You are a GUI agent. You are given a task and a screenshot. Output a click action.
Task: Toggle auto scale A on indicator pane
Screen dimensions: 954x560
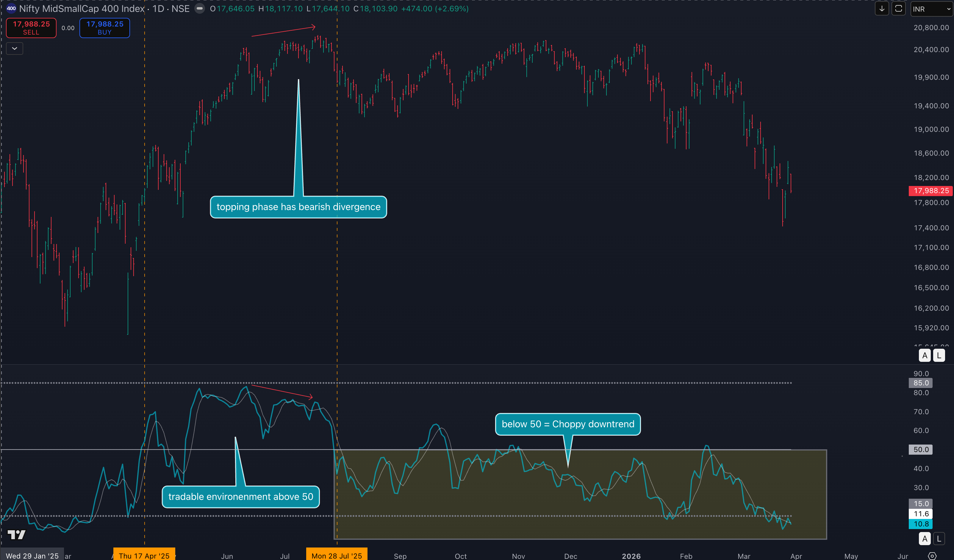tap(925, 539)
